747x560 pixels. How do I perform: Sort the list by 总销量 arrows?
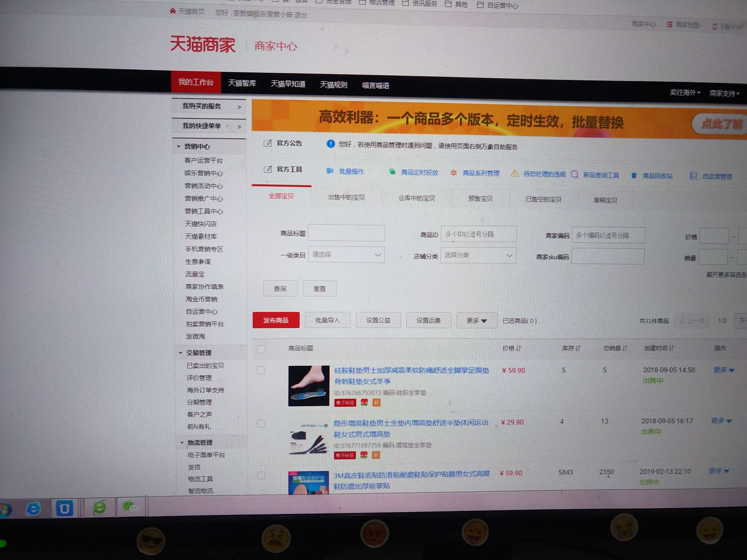pyautogui.click(x=625, y=348)
